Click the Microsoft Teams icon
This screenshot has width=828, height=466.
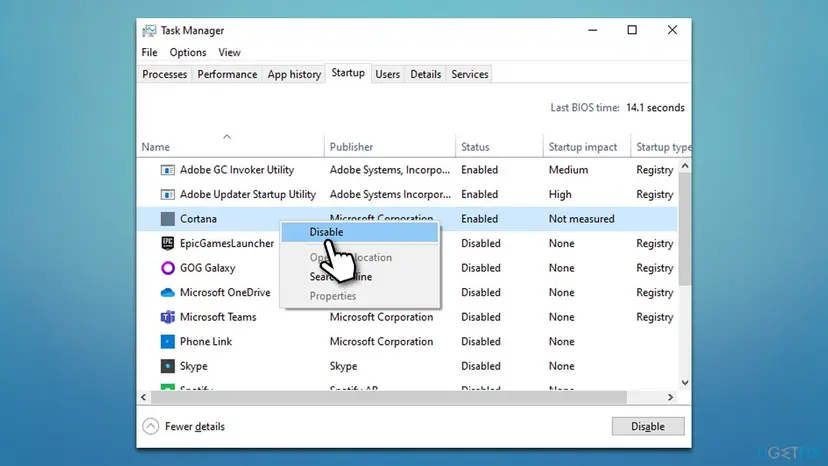tap(167, 317)
